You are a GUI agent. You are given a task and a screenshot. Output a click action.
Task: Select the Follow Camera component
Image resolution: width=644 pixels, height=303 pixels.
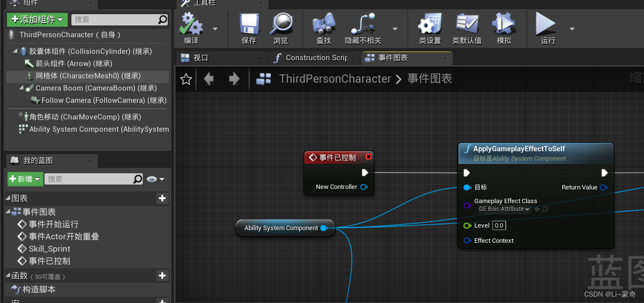click(x=104, y=100)
